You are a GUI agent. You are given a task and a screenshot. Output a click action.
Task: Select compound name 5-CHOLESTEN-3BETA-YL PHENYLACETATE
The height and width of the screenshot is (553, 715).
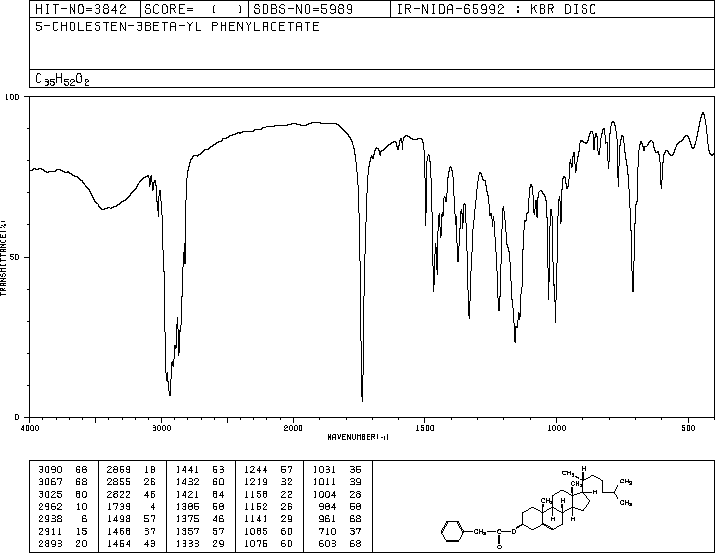coord(177,26)
